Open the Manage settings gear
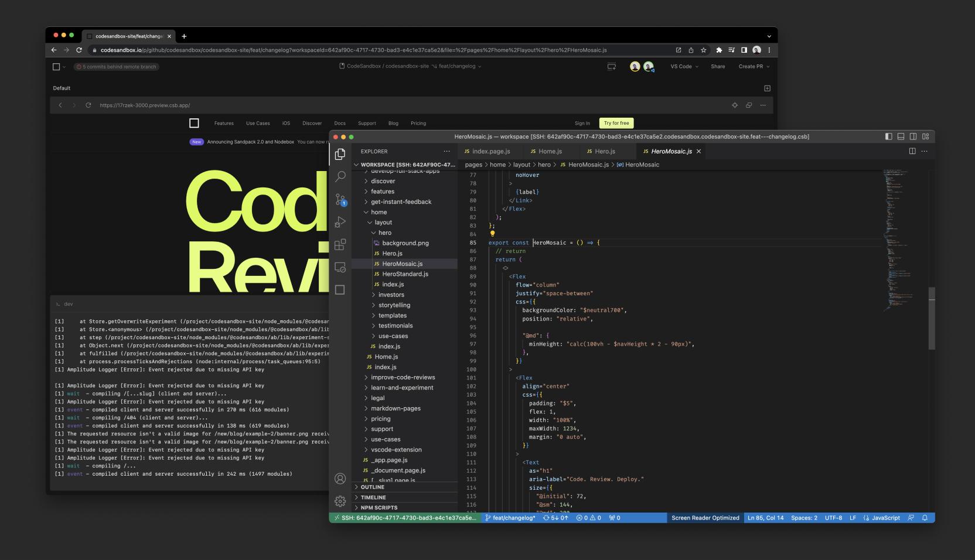The image size is (975, 560). pos(340,501)
